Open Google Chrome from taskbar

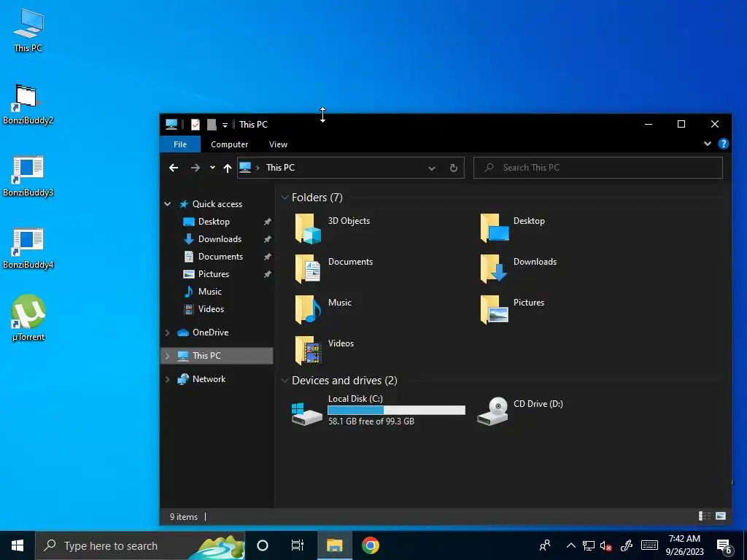370,545
